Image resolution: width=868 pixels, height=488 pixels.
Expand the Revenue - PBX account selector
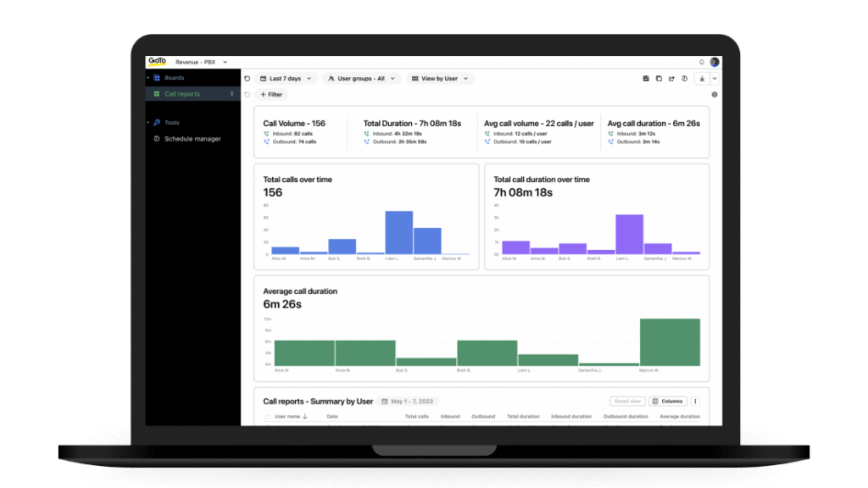pos(201,62)
